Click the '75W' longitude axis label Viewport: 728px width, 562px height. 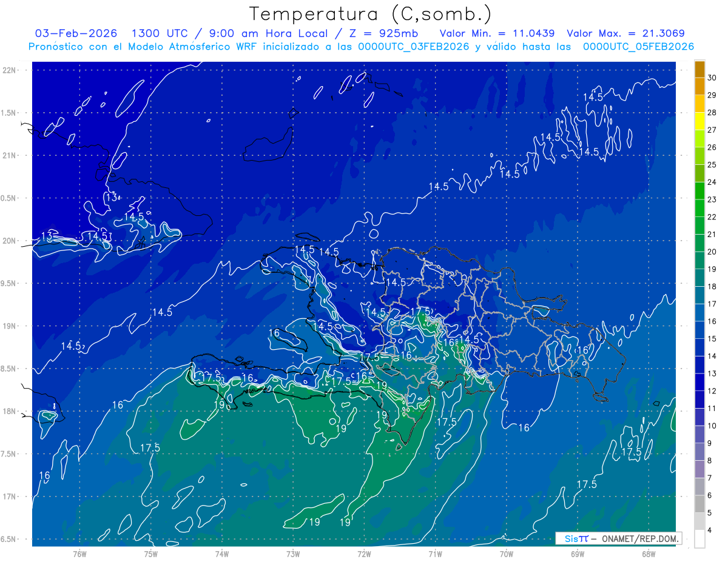[151, 554]
